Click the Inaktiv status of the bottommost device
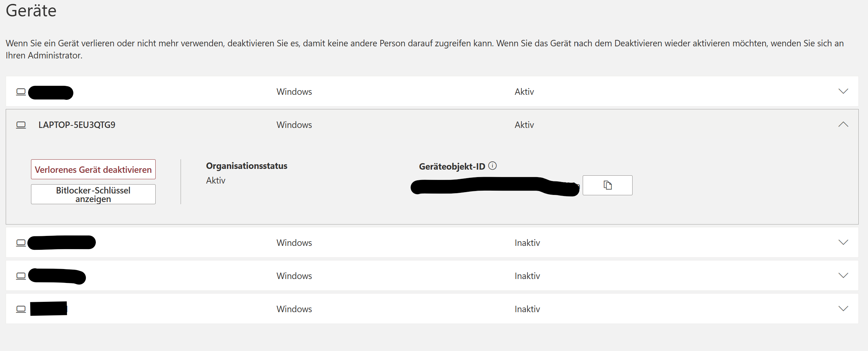This screenshot has height=351, width=868. [527, 309]
